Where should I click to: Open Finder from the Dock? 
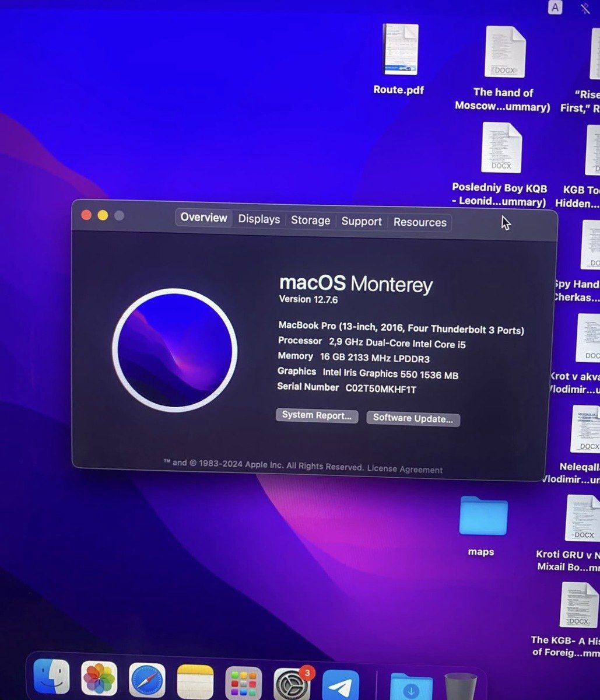(x=52, y=677)
